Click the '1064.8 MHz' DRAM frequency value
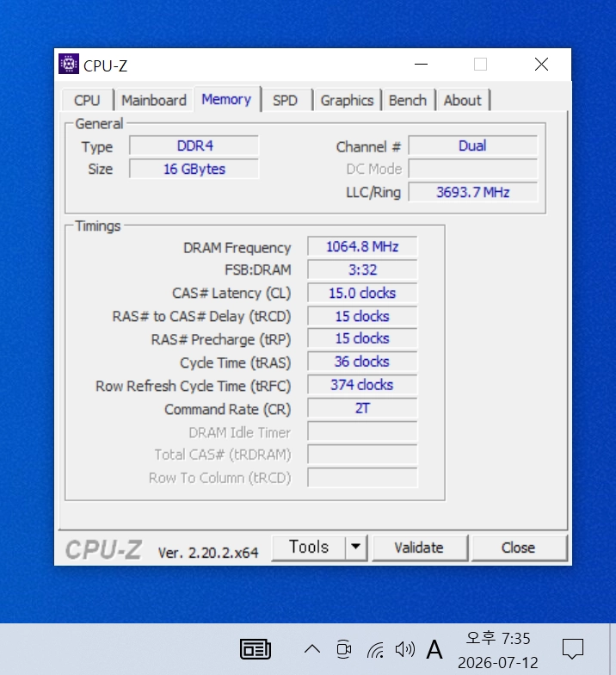The height and width of the screenshot is (675, 616). coord(362,246)
